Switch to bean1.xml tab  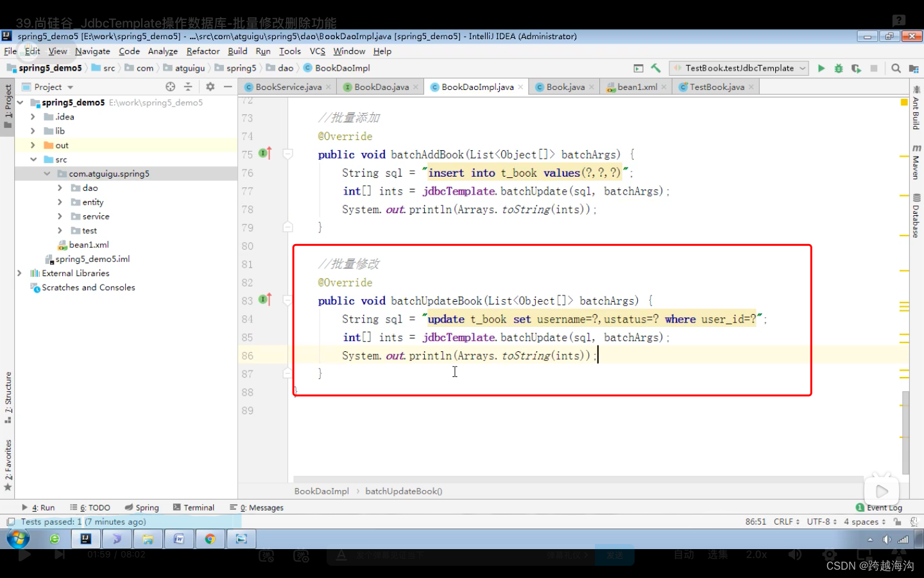tap(637, 87)
